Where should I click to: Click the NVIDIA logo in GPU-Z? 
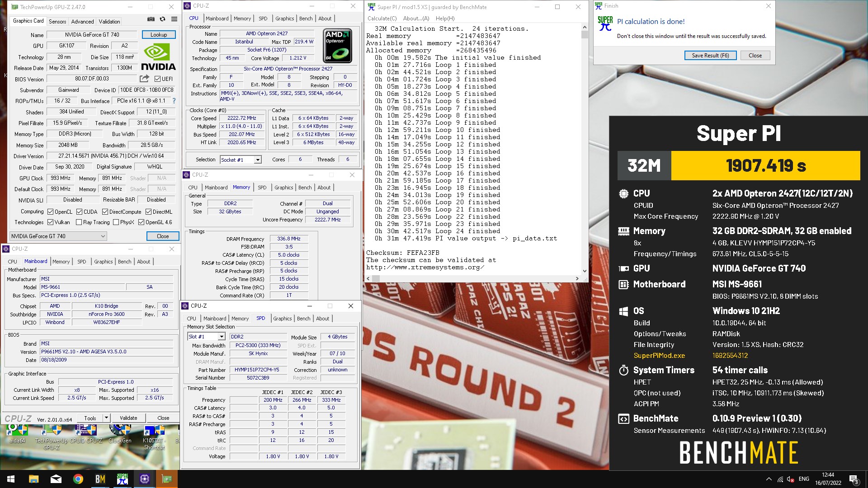tap(158, 57)
